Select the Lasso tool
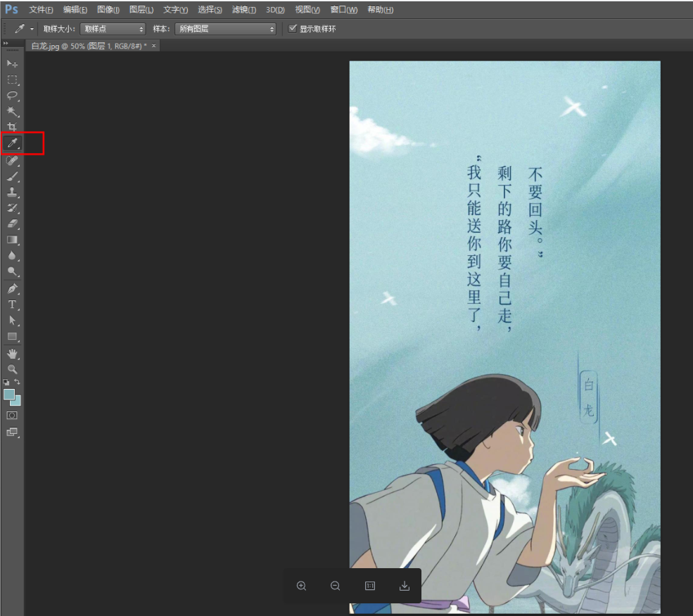This screenshot has height=616, width=693. pos(11,96)
